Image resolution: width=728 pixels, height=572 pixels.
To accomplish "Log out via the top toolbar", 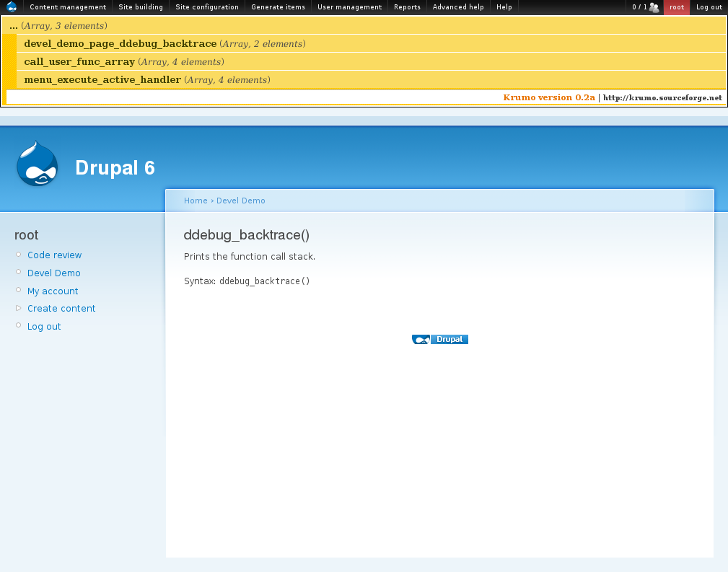I will point(709,7).
